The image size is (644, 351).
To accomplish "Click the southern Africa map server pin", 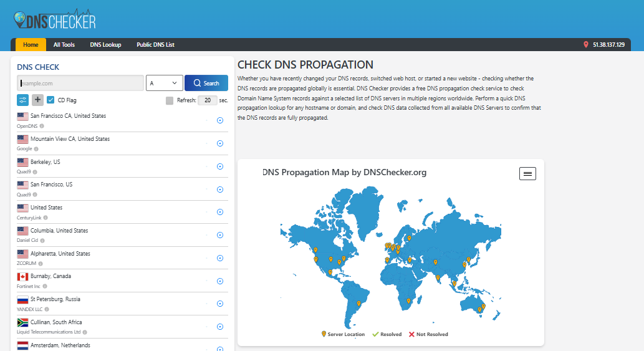I will (x=409, y=301).
